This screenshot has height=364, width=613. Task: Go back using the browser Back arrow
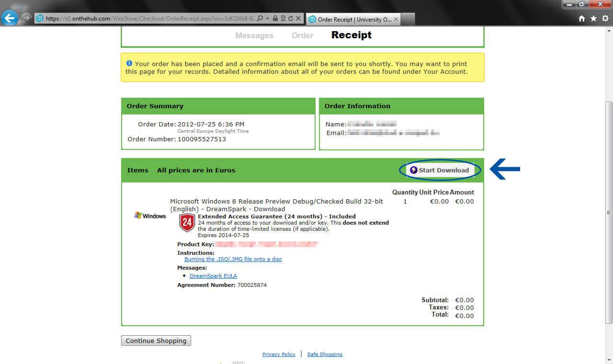(10, 18)
